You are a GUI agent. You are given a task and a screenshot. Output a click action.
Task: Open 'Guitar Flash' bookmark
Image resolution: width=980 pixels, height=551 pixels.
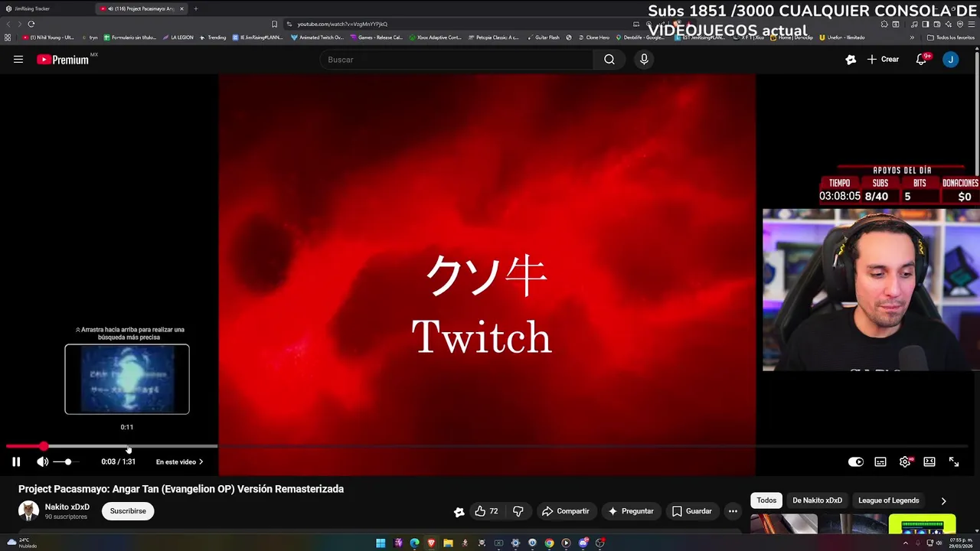click(543, 37)
